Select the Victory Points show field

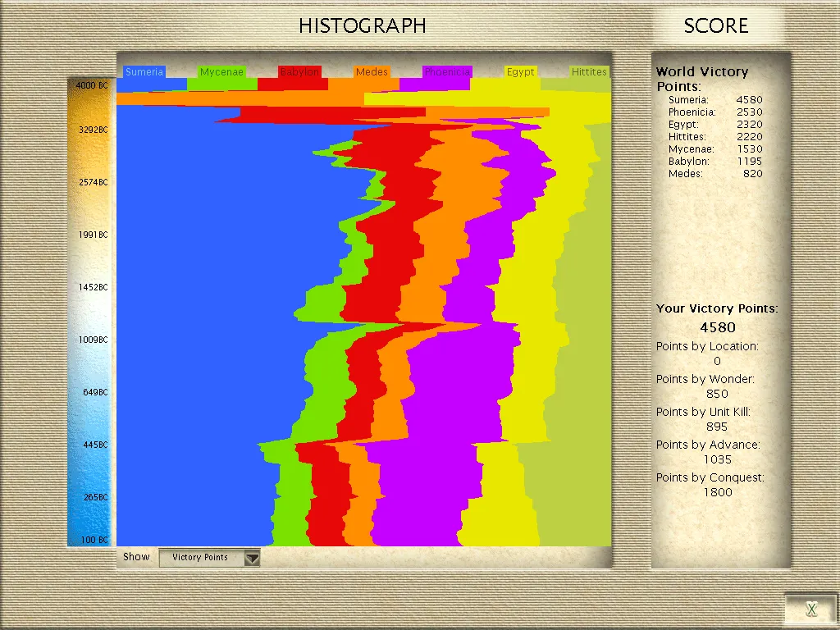209,558
